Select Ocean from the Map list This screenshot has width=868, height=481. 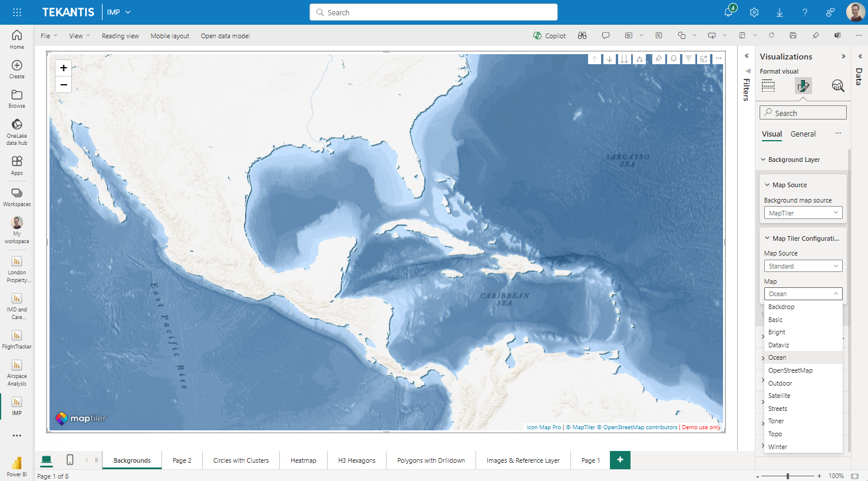(x=777, y=357)
